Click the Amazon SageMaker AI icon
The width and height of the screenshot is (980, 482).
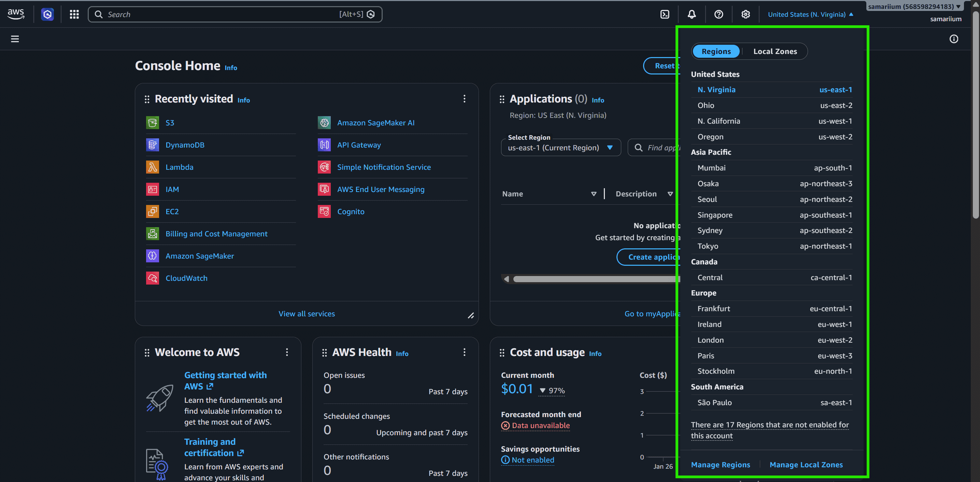point(324,123)
